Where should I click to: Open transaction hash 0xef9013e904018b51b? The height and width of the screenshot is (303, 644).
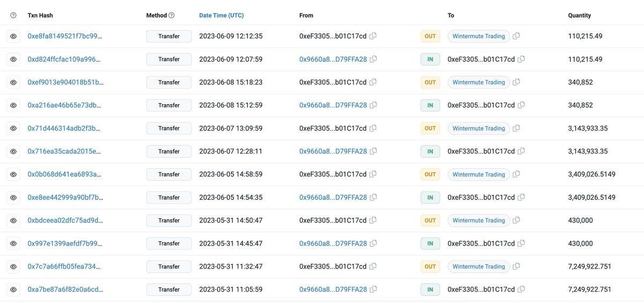tap(65, 82)
